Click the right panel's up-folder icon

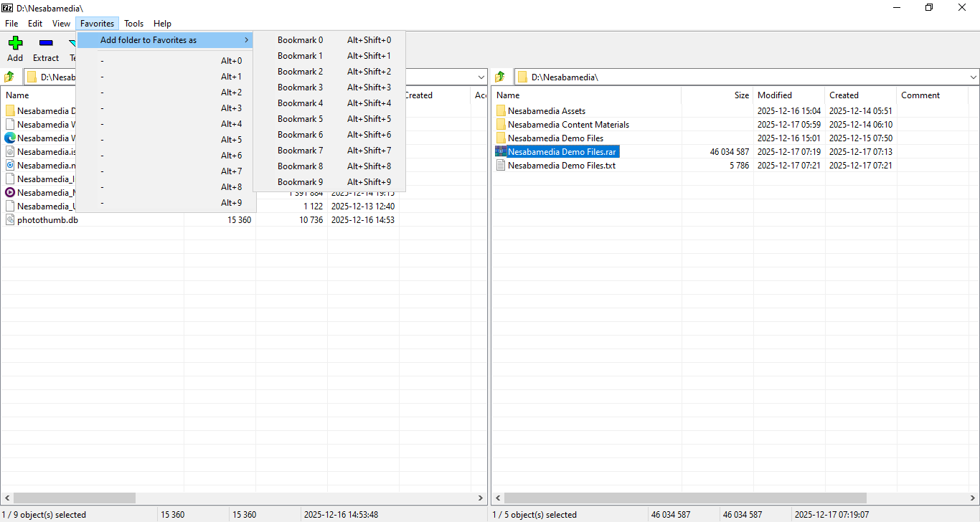[500, 77]
